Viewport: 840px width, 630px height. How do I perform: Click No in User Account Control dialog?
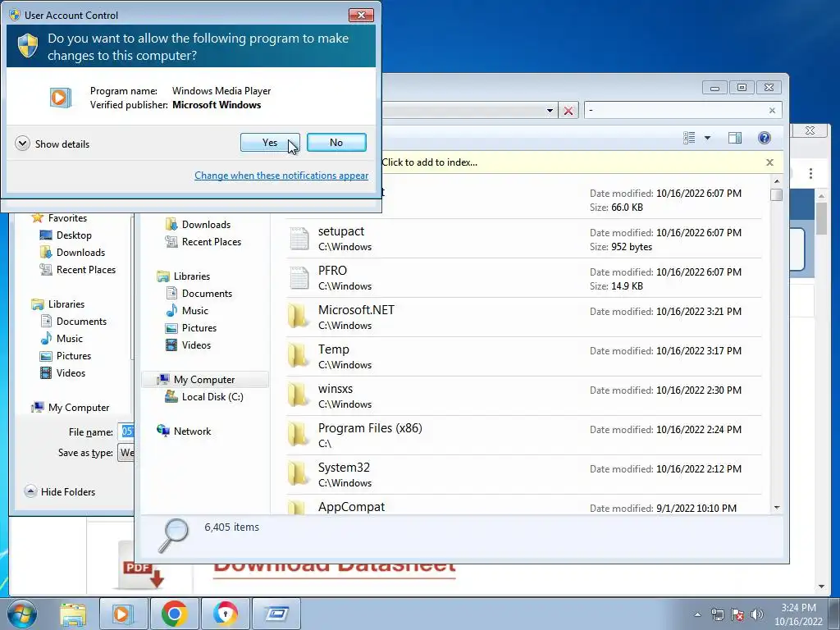(336, 143)
